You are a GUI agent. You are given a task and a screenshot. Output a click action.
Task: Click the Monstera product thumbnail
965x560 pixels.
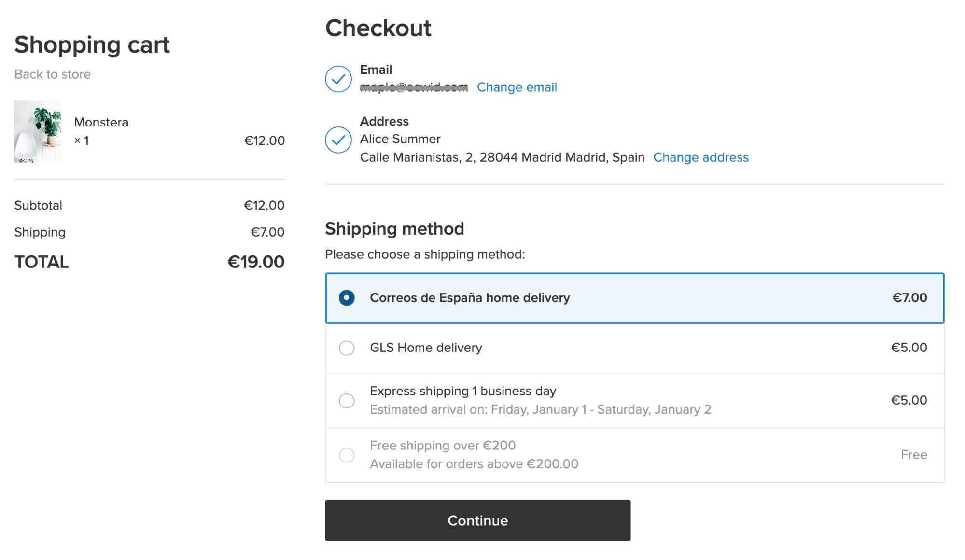click(38, 131)
